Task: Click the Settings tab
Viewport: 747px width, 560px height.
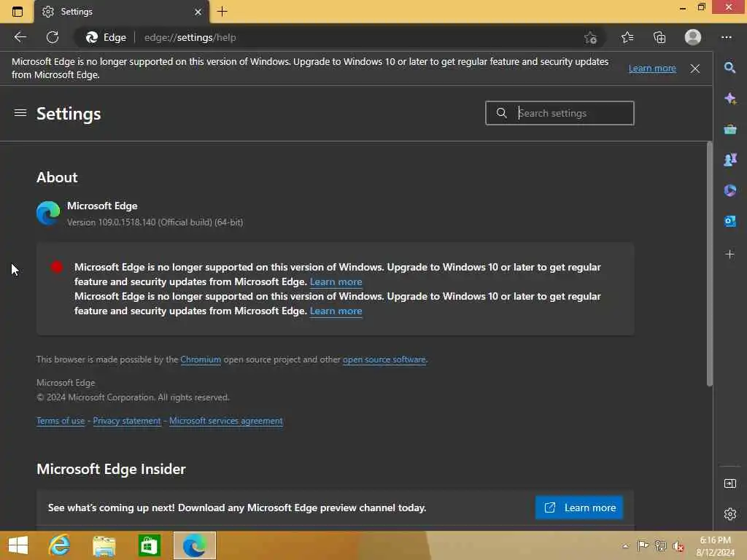Action: [122, 12]
